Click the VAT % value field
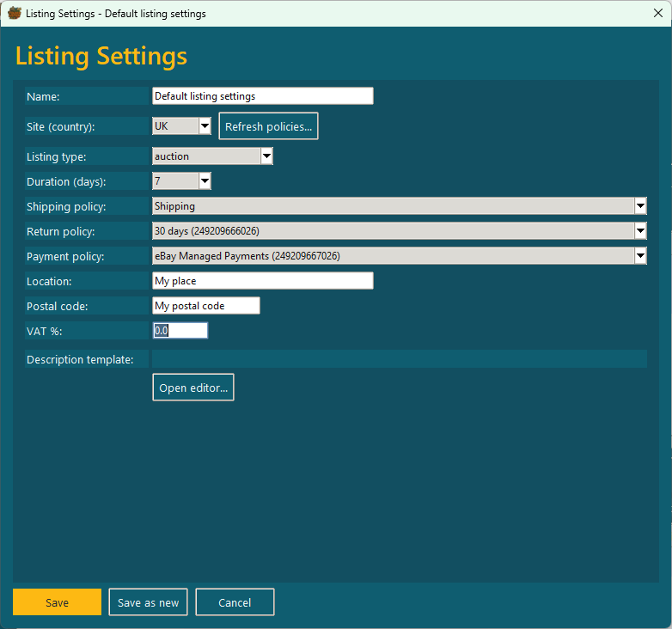672x629 pixels. pyautogui.click(x=180, y=331)
